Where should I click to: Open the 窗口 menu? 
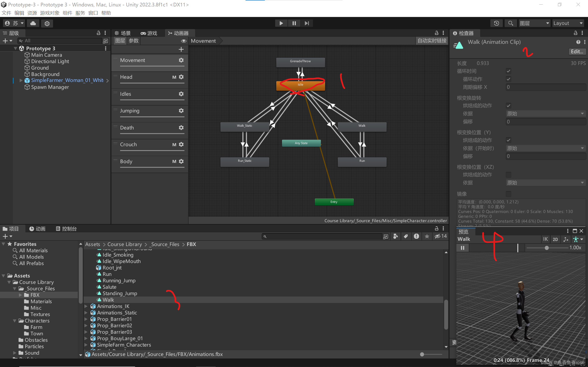[x=93, y=13]
